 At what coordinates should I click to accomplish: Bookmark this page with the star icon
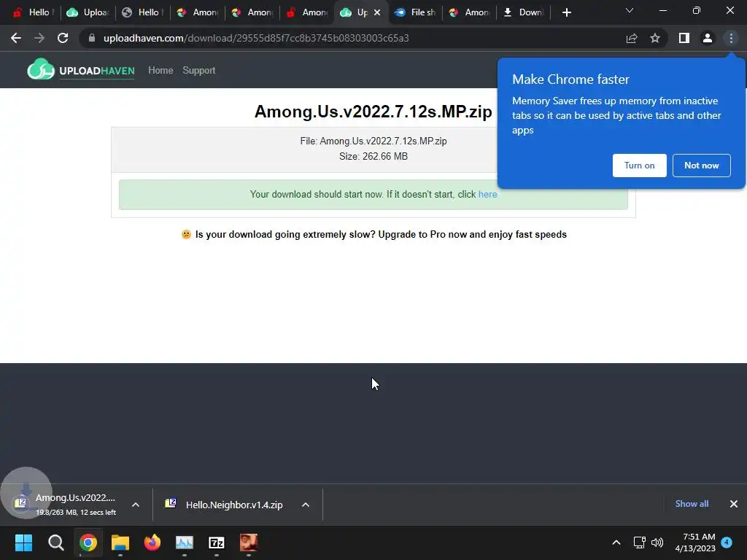coord(655,38)
